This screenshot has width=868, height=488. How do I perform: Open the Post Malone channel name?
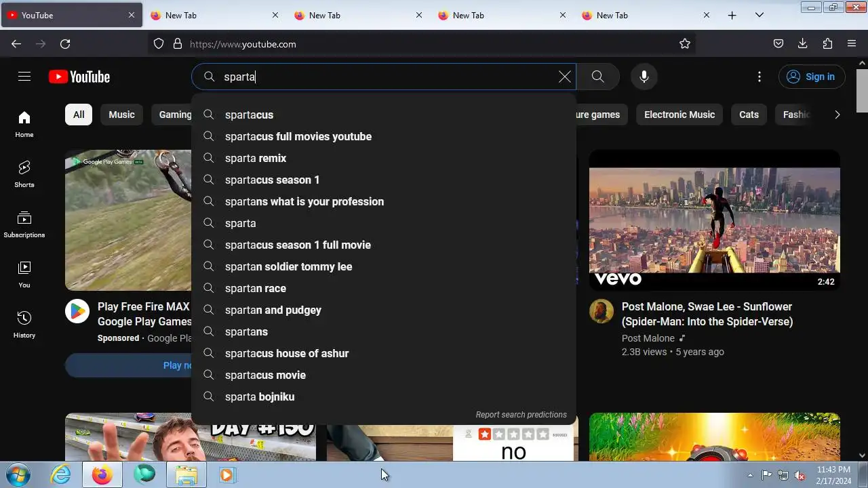(x=648, y=338)
